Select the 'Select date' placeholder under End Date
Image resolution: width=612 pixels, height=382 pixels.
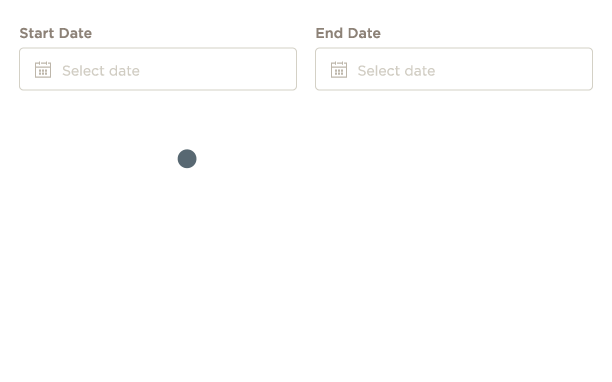pyautogui.click(x=397, y=71)
